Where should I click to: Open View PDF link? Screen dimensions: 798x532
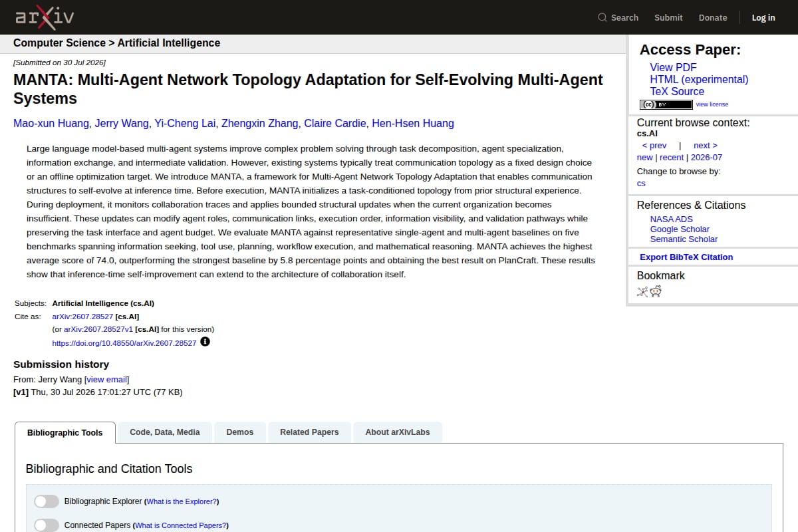(x=674, y=67)
